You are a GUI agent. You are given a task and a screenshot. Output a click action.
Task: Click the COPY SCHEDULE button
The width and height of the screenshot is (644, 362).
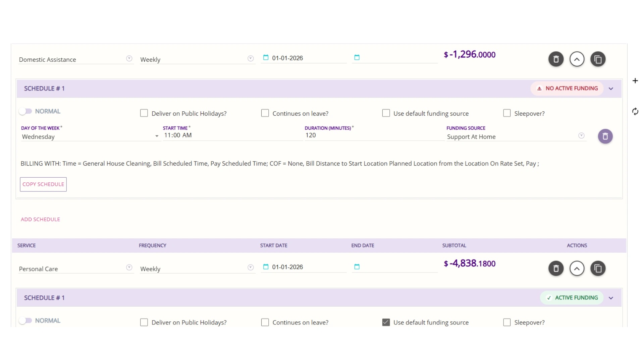[x=43, y=184]
